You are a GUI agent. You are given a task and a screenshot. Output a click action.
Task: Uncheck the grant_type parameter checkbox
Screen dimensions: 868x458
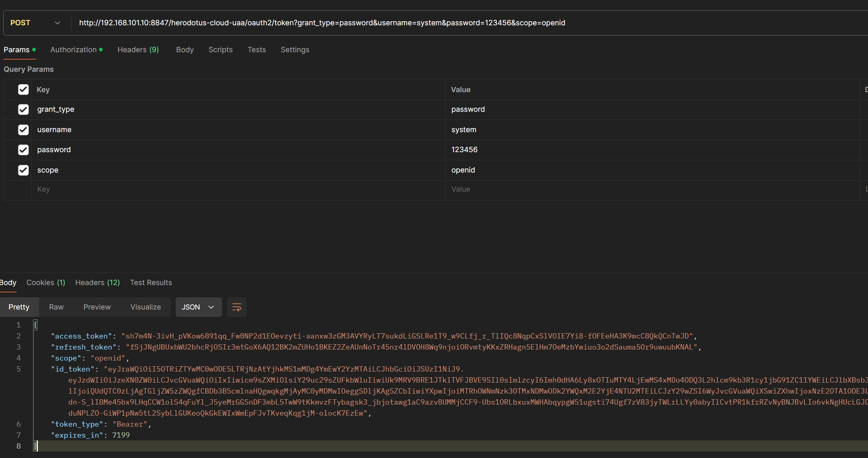coord(23,109)
